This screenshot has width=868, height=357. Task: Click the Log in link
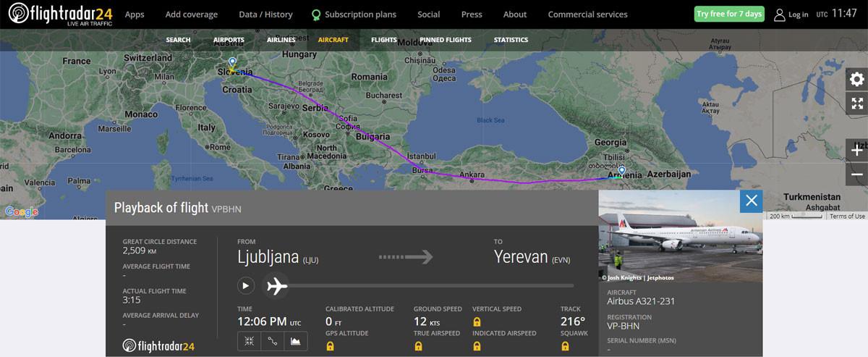pyautogui.click(x=799, y=14)
